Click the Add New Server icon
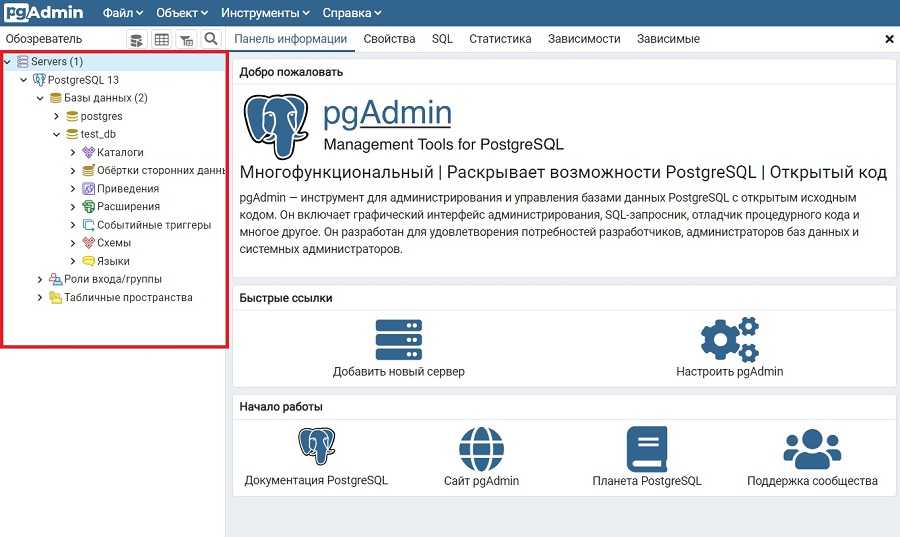900x537 pixels. tap(398, 340)
